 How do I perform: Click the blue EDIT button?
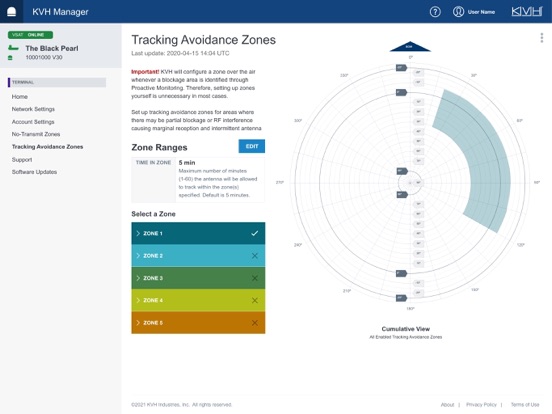[x=252, y=146]
